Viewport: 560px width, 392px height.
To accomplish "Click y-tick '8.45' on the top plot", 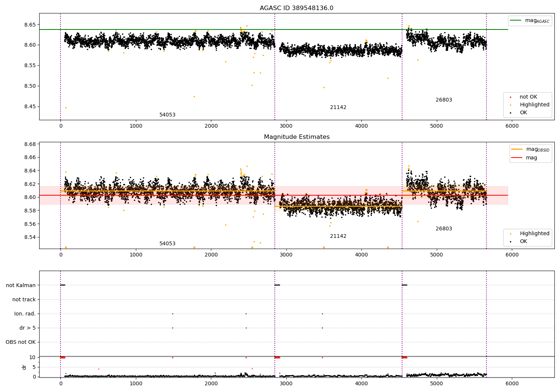I will coord(30,107).
